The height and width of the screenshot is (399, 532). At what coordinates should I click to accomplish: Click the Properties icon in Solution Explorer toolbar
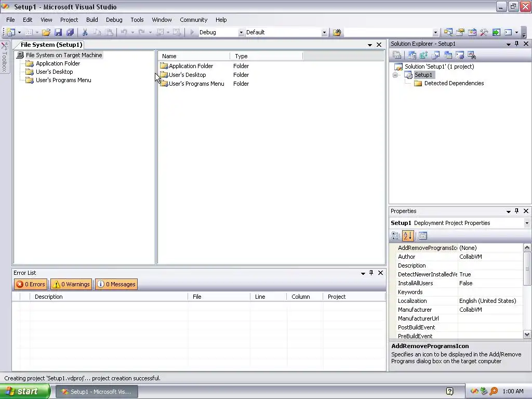click(396, 55)
